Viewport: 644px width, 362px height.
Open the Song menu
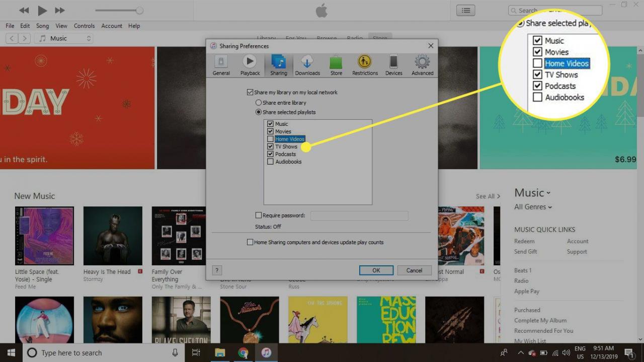pos(43,26)
